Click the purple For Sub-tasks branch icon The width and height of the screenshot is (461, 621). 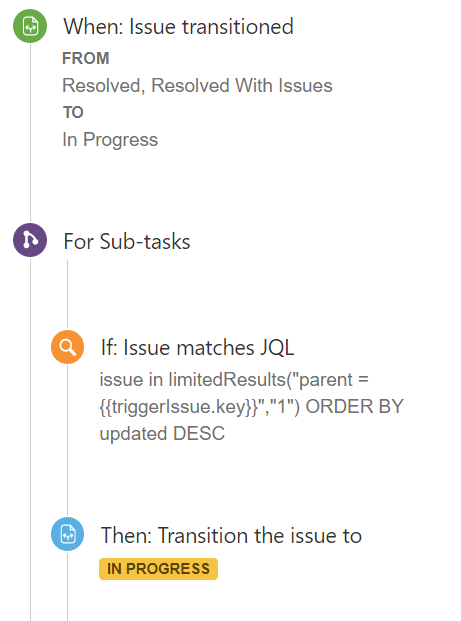click(x=30, y=240)
